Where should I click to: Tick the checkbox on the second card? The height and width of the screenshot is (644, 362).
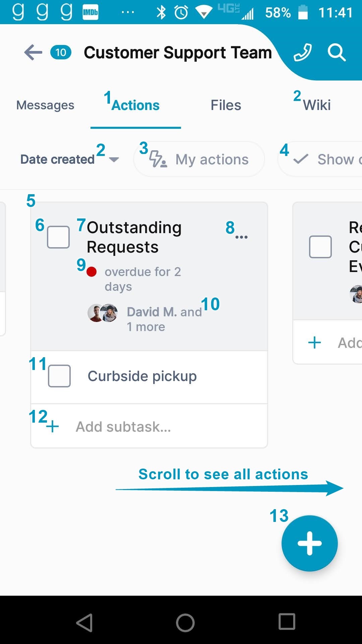pyautogui.click(x=320, y=247)
